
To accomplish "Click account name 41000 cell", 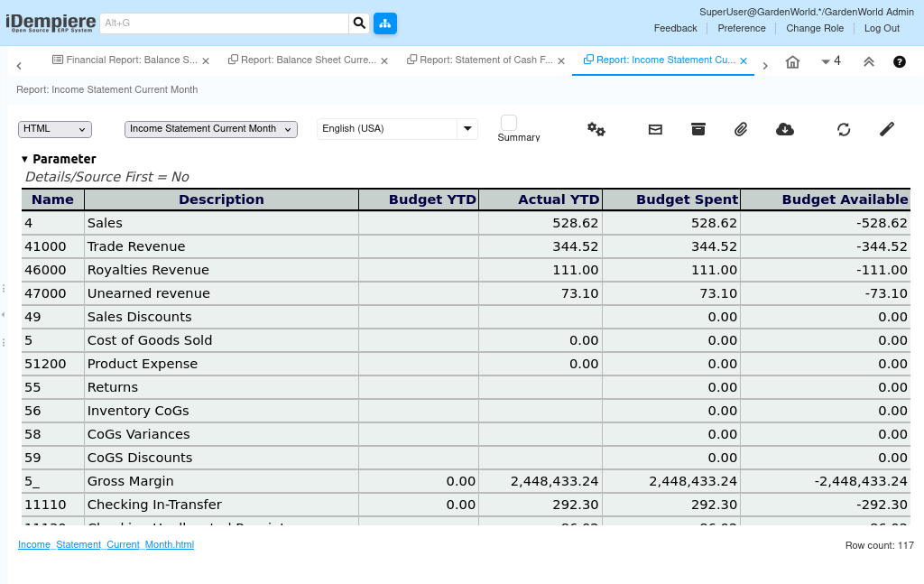I will coord(52,246).
